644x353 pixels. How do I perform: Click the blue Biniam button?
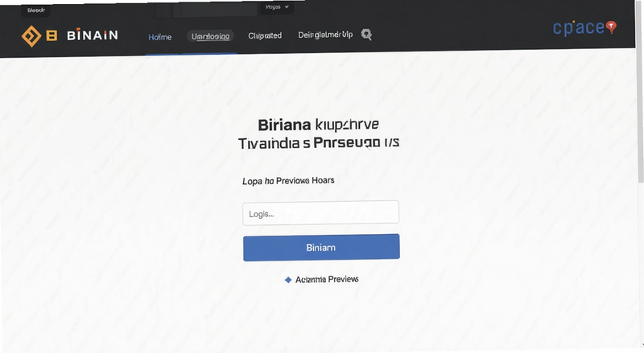pyautogui.click(x=321, y=248)
